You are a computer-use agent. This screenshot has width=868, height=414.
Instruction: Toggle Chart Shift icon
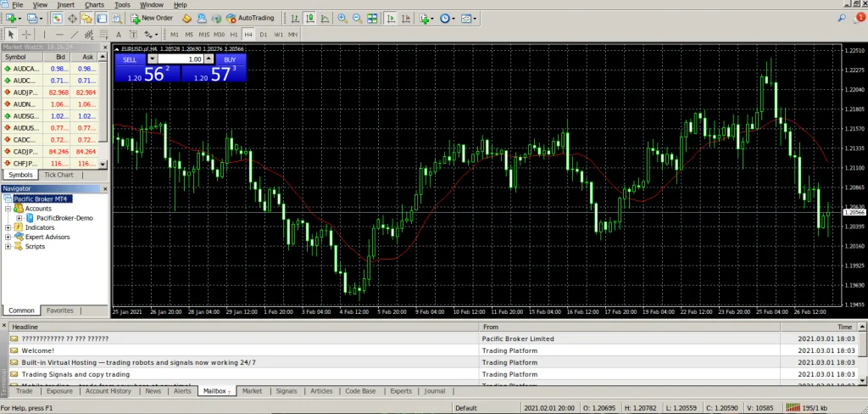click(x=406, y=19)
